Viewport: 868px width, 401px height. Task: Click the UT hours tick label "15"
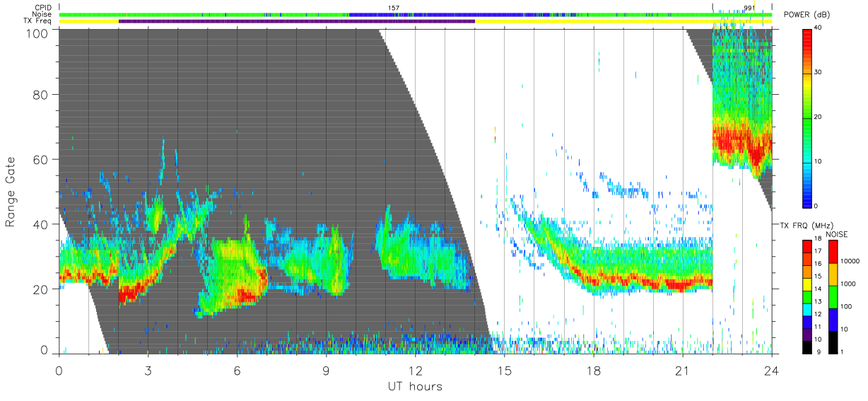504,369
